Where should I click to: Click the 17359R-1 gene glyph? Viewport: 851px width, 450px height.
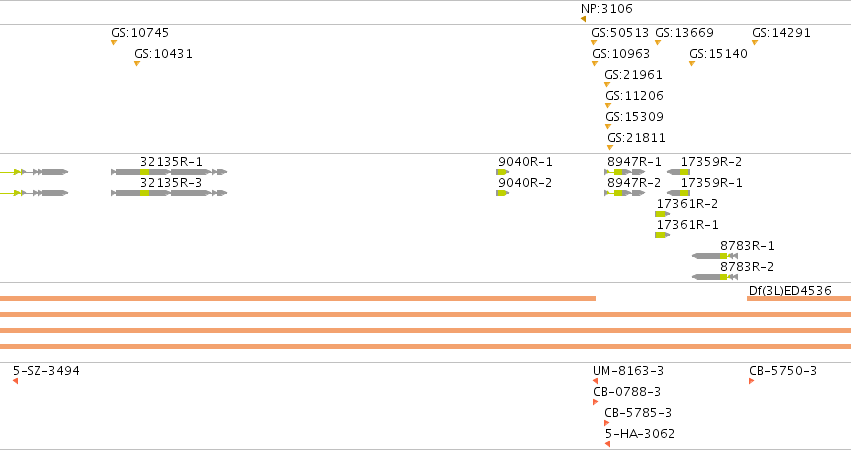click(x=678, y=193)
